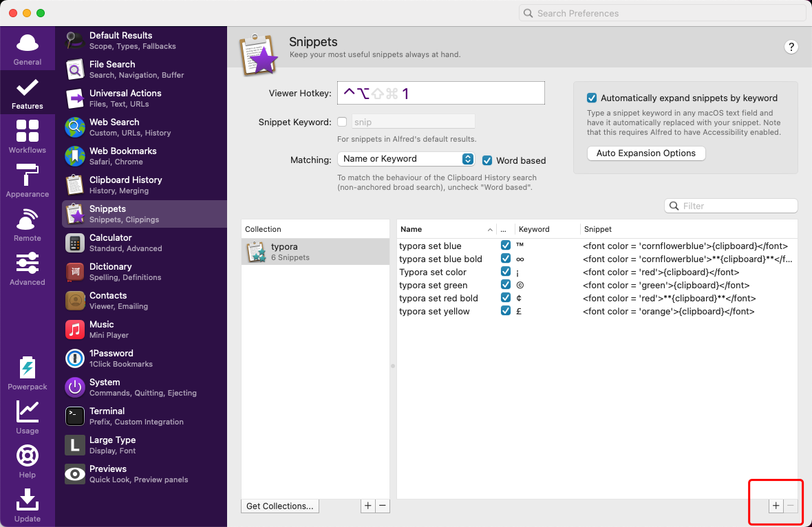The width and height of the screenshot is (812, 527).
Task: Open the Workflows section
Action: [x=27, y=137]
